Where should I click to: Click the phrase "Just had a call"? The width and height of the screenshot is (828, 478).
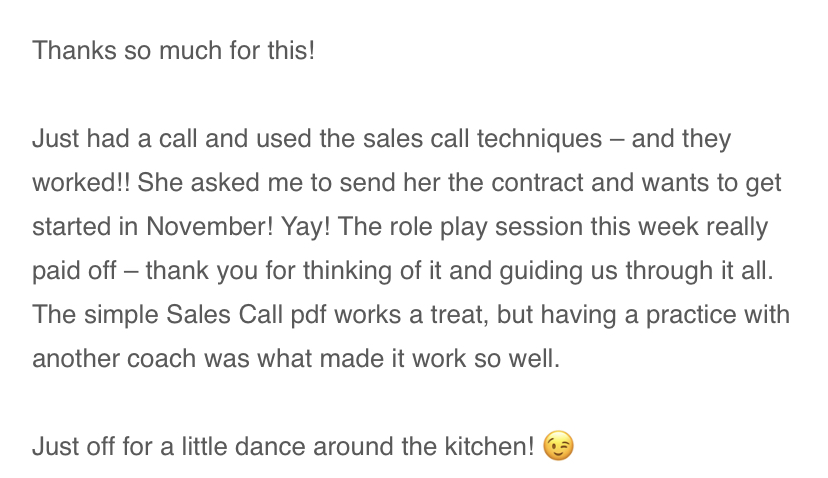pos(106,139)
